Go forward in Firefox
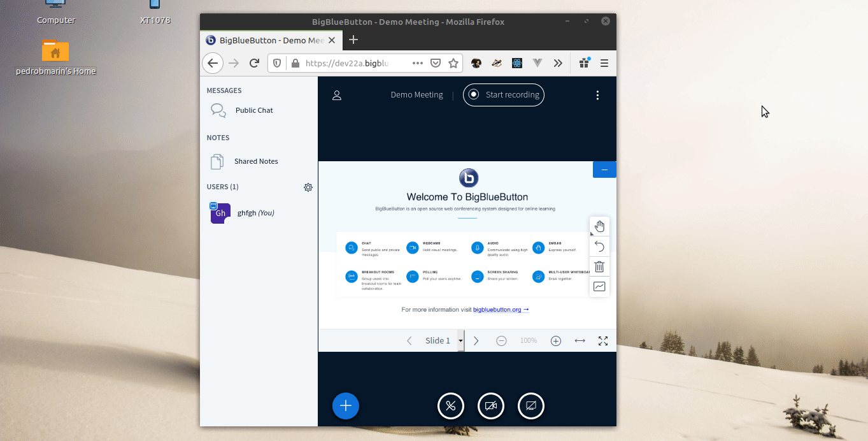 (234, 63)
